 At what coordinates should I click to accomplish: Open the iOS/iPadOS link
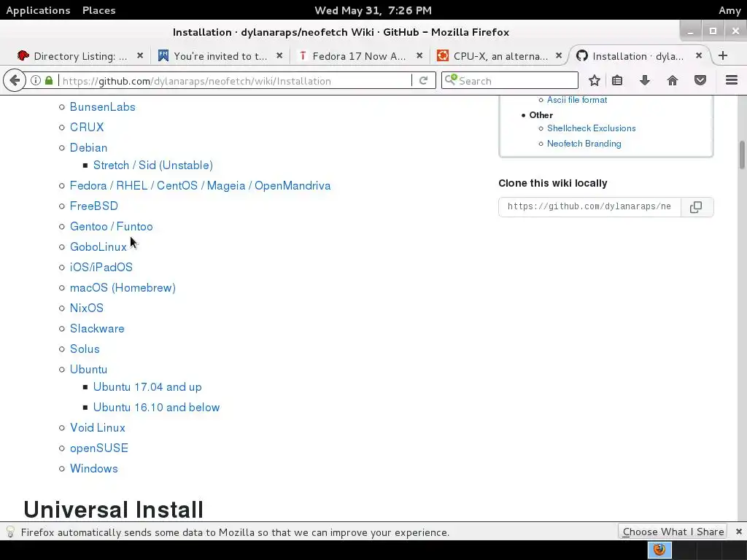click(101, 267)
